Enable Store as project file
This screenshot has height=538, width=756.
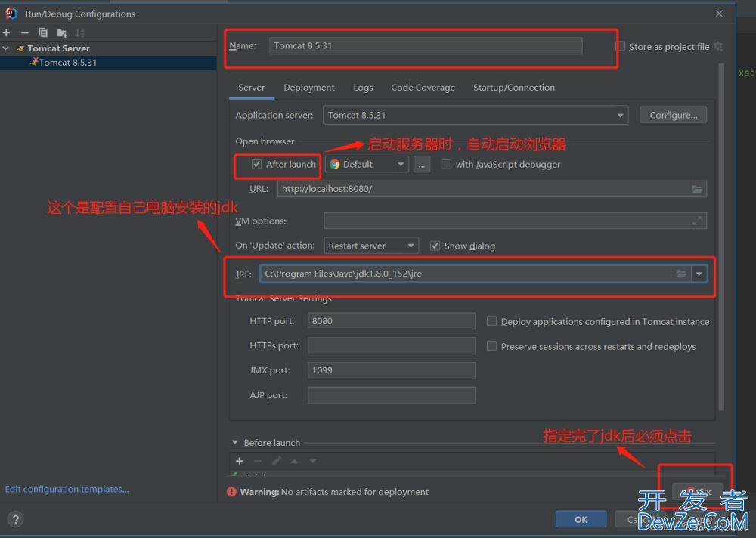tap(621, 46)
